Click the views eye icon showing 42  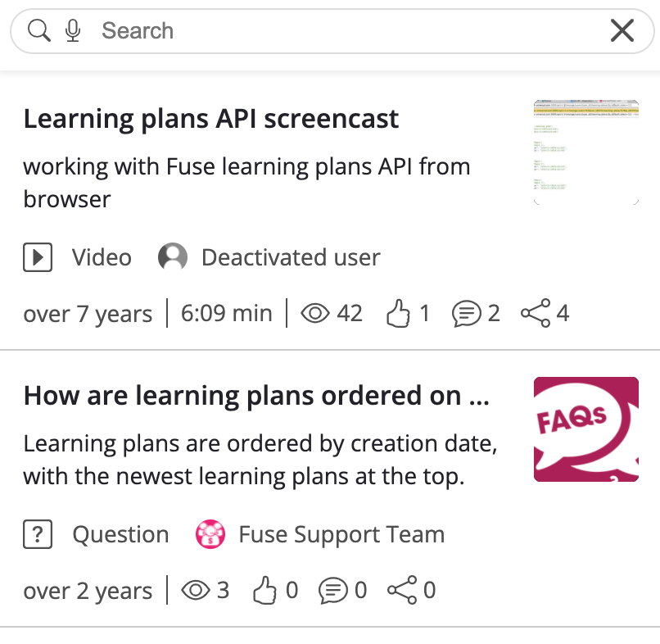click(314, 313)
